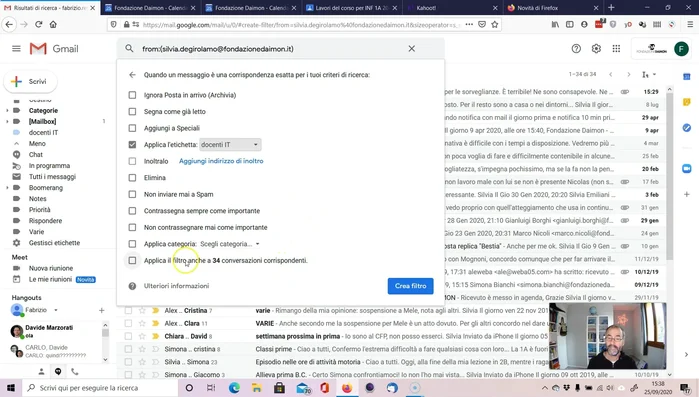Clear the search with the X icon
The height and width of the screenshot is (397, 699).
pos(411,49)
